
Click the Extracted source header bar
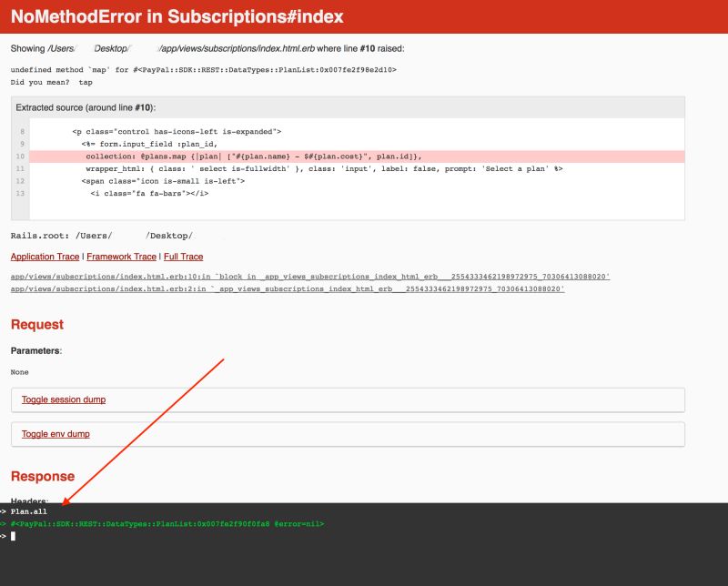(x=91, y=107)
